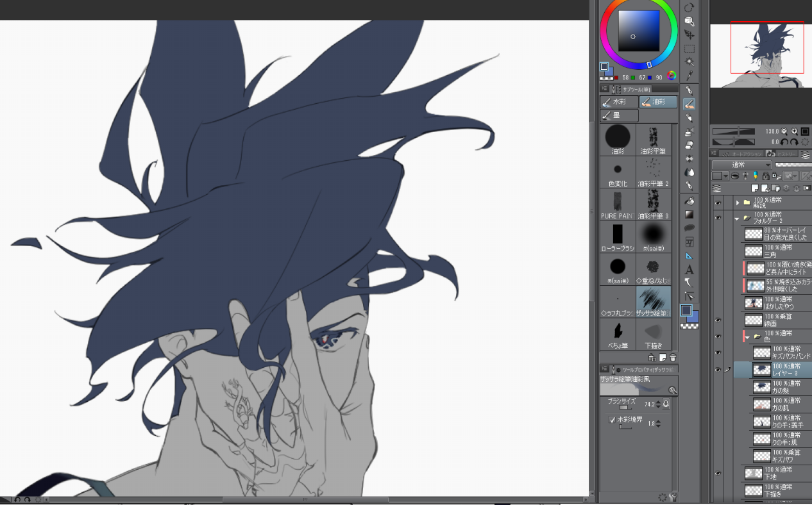Switch to the 墨 sub tool group

619,115
